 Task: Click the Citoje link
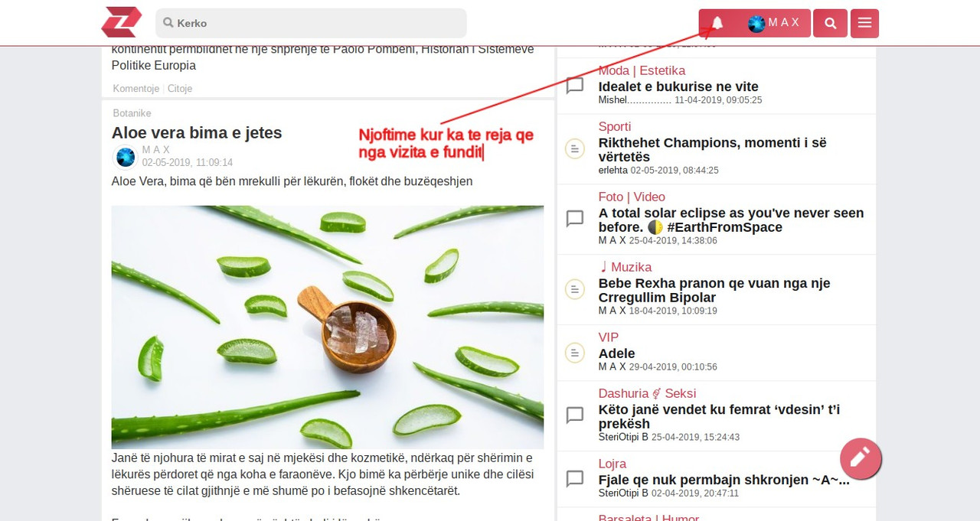[180, 89]
